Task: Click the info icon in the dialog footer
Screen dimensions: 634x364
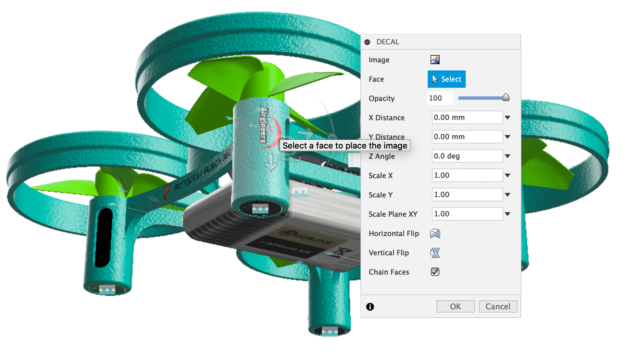Action: pos(370,306)
